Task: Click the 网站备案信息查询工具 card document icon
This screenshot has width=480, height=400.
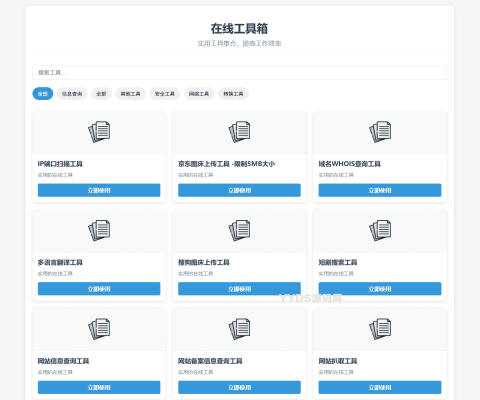Action: point(239,329)
